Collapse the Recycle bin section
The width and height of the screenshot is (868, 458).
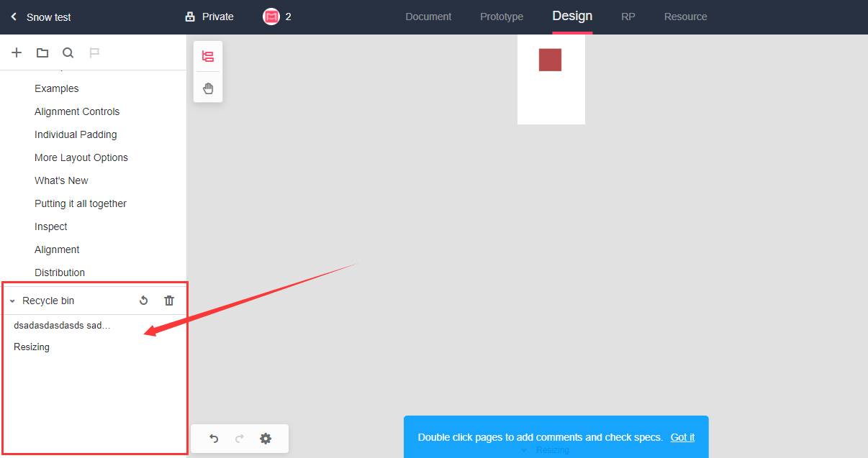(x=12, y=301)
